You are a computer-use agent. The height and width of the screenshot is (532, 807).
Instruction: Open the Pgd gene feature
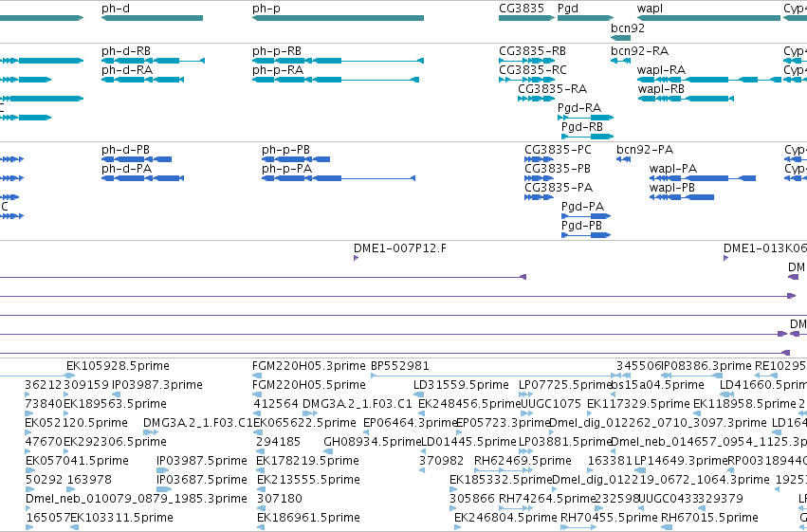tap(586, 18)
